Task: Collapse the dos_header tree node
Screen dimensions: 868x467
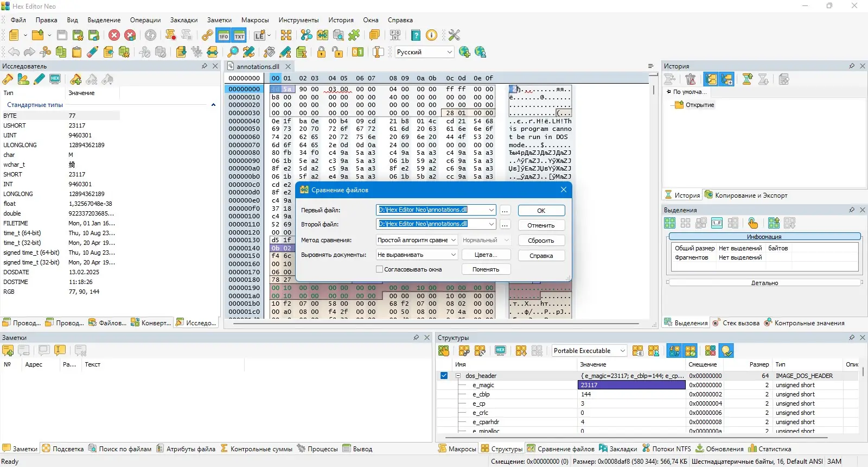Action: click(x=458, y=376)
